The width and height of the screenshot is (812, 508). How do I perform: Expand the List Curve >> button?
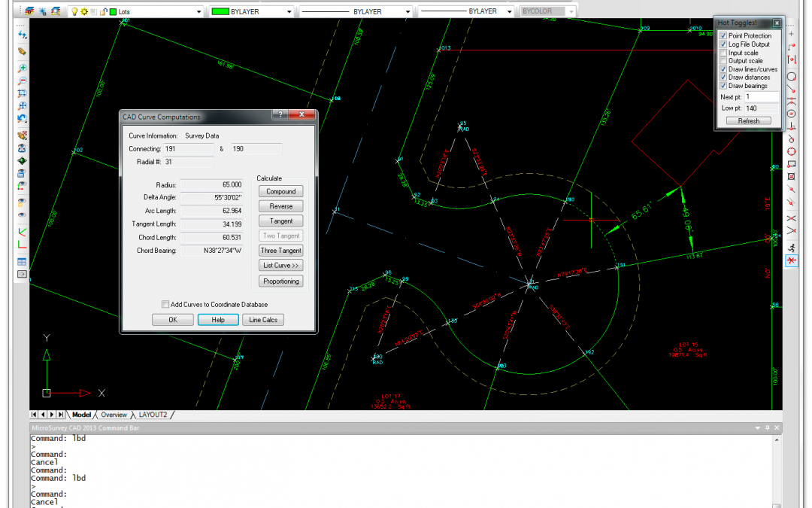click(x=281, y=266)
